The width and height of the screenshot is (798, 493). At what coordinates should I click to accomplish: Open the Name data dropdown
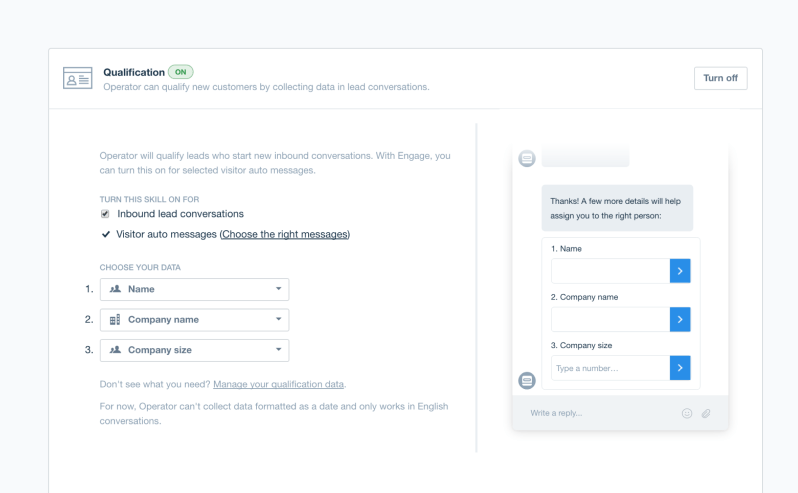tap(194, 289)
